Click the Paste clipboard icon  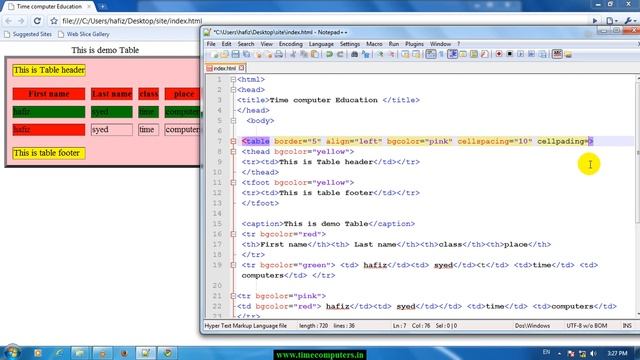[x=315, y=54]
